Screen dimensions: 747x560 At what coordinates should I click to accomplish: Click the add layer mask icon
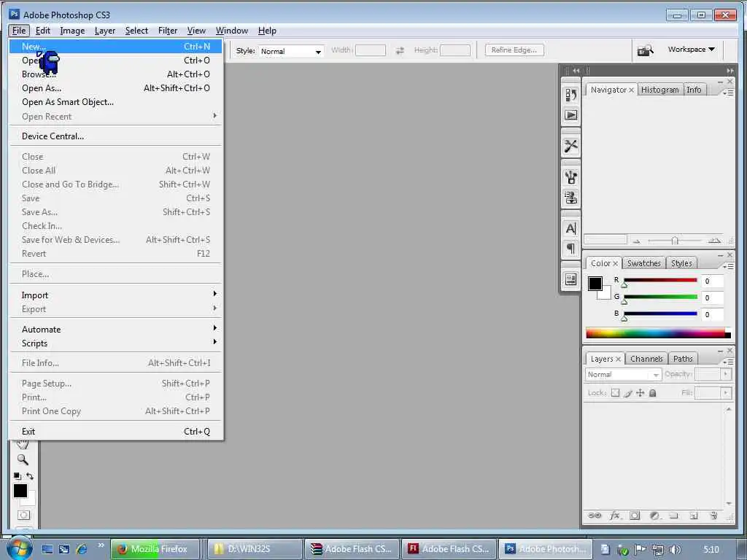point(635,516)
